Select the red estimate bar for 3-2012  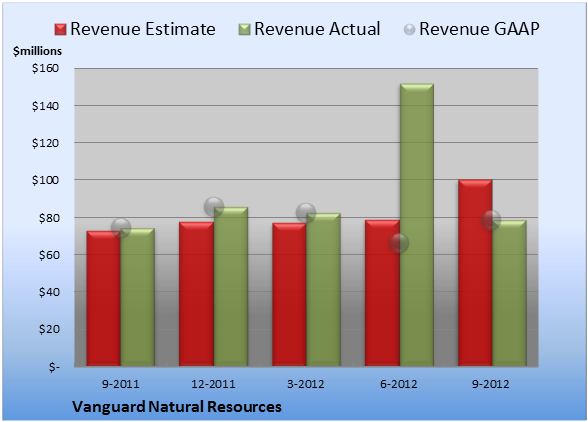pyautogui.click(x=289, y=295)
